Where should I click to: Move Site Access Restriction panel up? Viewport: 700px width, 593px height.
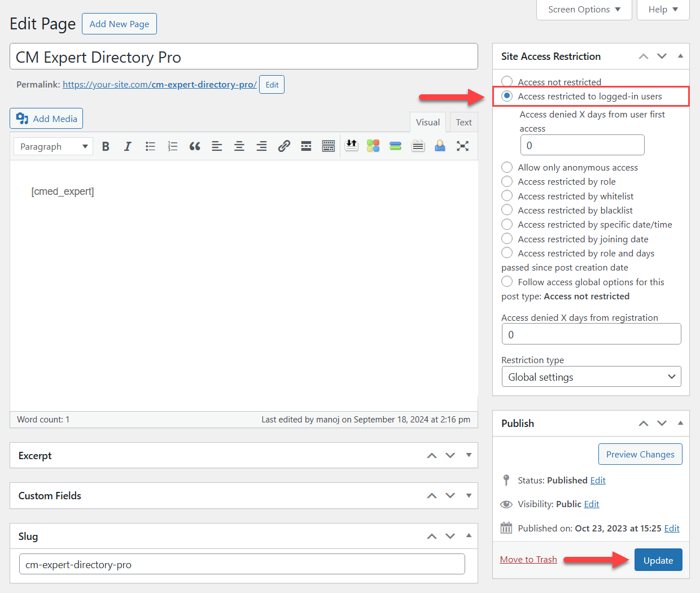tap(644, 56)
